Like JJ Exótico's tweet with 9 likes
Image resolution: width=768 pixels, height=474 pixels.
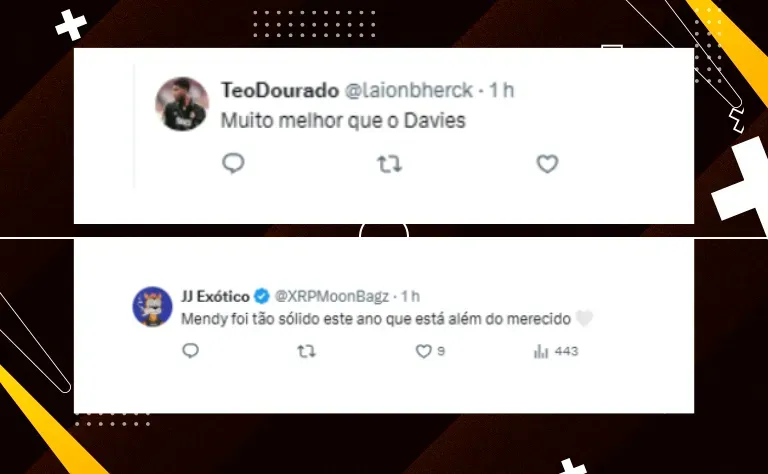424,351
